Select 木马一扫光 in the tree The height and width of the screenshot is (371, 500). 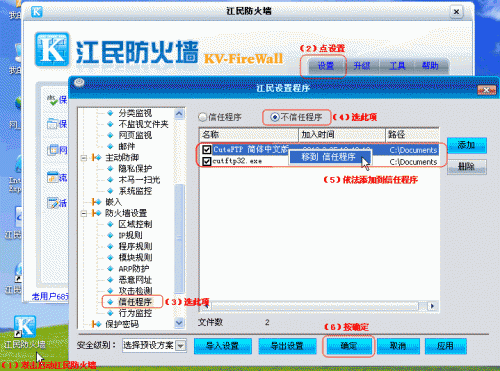coord(139,180)
